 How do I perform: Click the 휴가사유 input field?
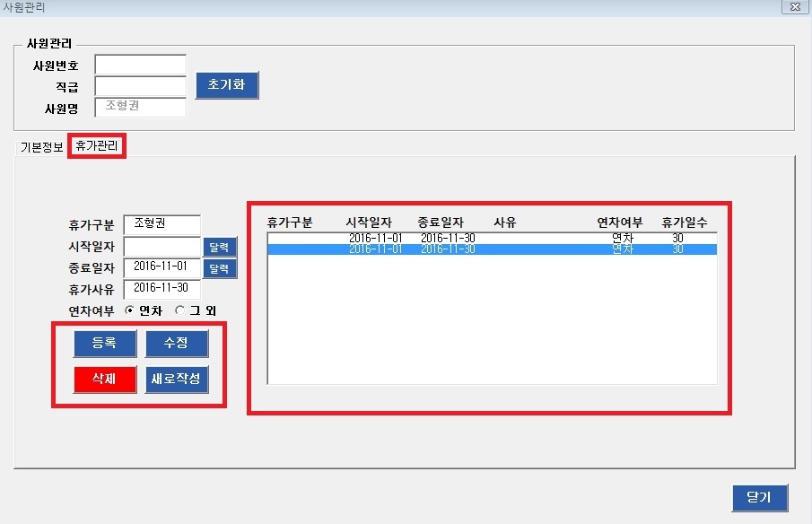tap(162, 288)
